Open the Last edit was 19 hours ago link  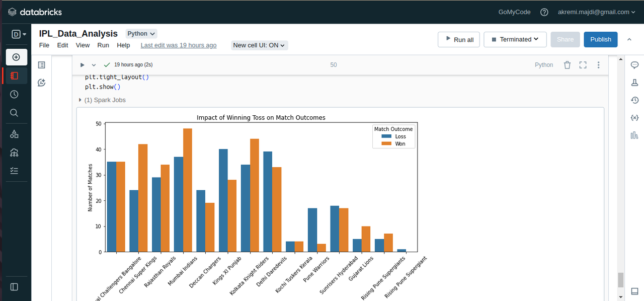[x=179, y=45]
